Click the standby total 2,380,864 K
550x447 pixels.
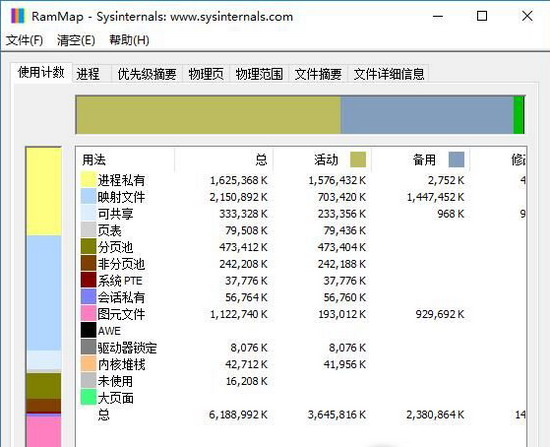[x=435, y=415]
